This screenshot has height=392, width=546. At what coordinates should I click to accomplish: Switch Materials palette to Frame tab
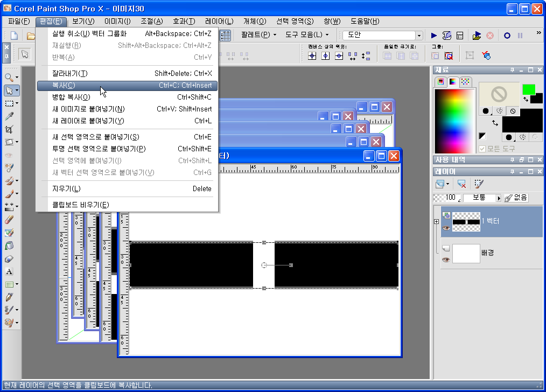pos(441,81)
